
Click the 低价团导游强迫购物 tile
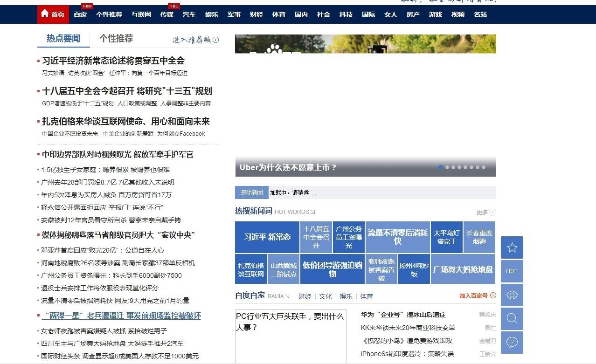pyautogui.click(x=333, y=269)
